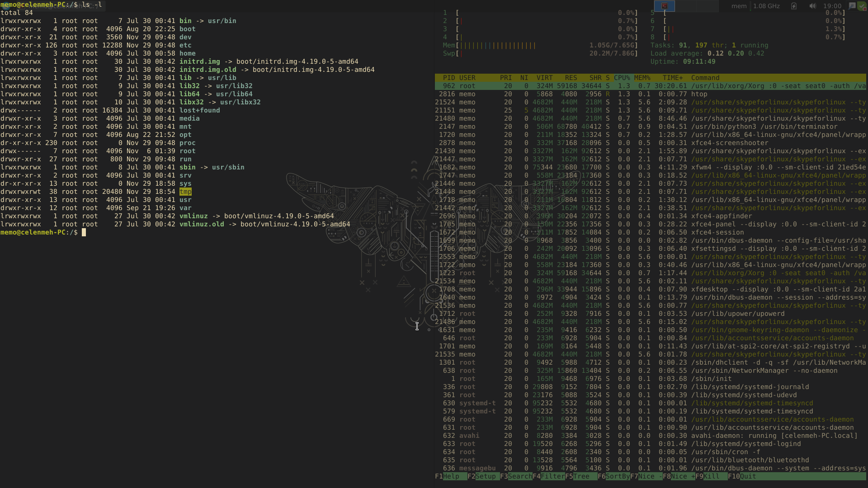Viewport: 868px width, 488px height.
Task: Click the green checkmark tray icon
Action: pyautogui.click(x=862, y=6)
